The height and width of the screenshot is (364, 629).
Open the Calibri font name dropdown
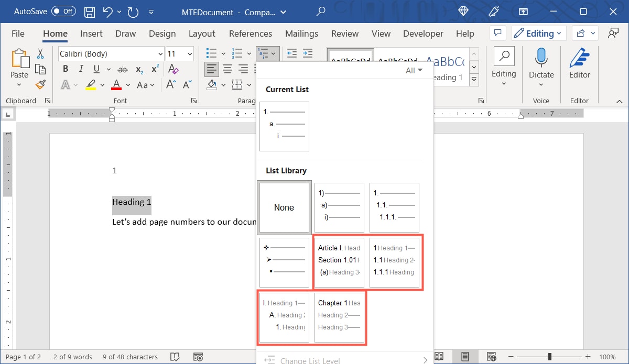click(160, 53)
